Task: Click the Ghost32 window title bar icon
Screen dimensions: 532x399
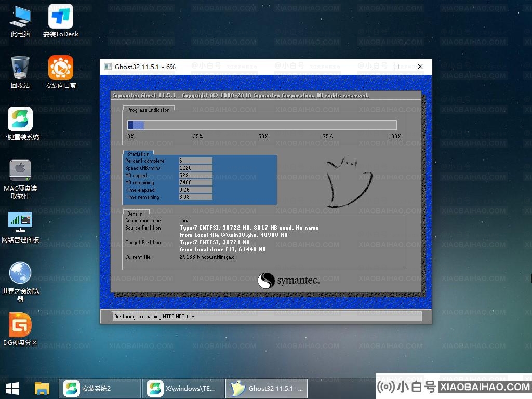Action: 108,67
